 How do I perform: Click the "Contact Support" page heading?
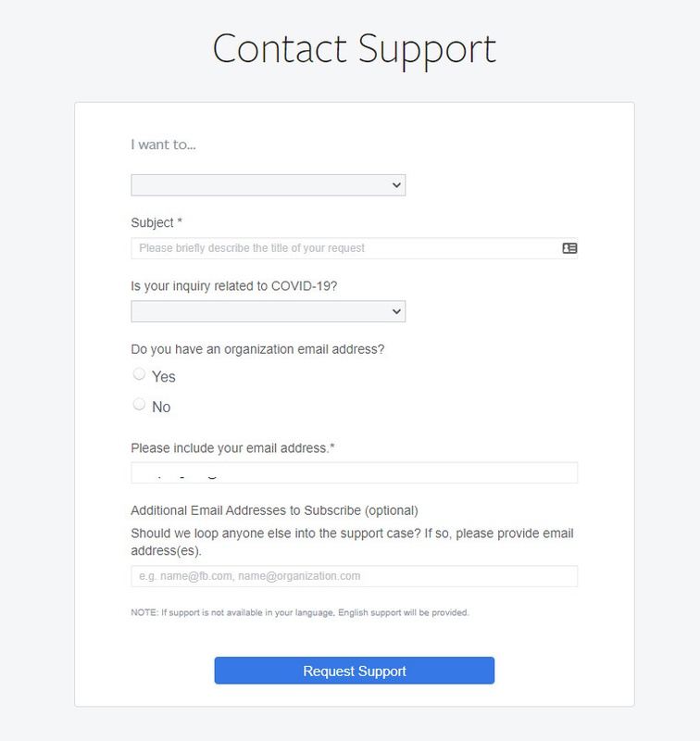click(354, 48)
